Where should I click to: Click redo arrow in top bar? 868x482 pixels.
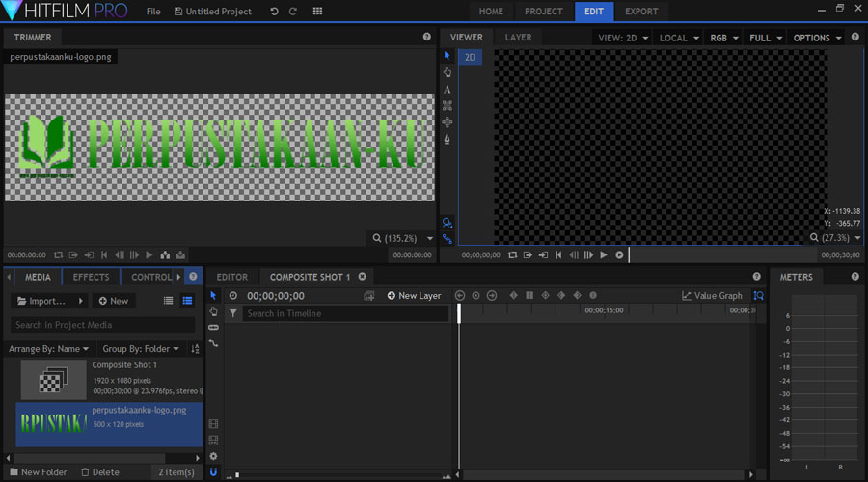293,11
